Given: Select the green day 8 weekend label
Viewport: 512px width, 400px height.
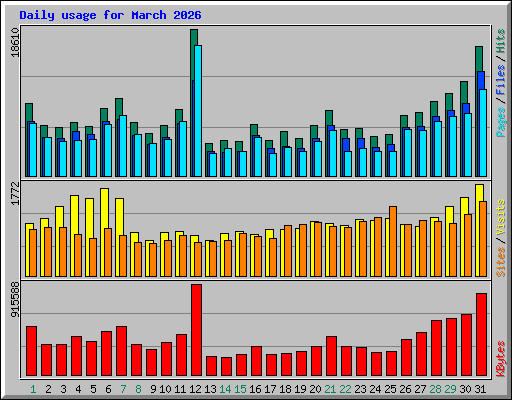Looking at the screenshot, I should [x=138, y=389].
